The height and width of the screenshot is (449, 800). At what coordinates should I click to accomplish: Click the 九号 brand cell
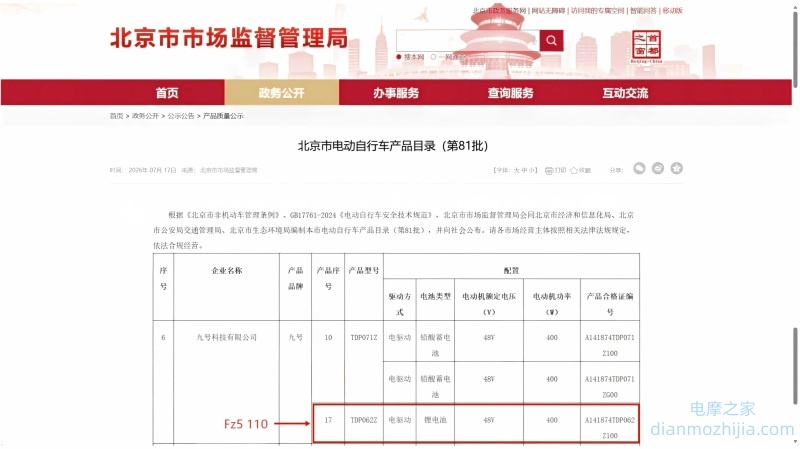[295, 337]
